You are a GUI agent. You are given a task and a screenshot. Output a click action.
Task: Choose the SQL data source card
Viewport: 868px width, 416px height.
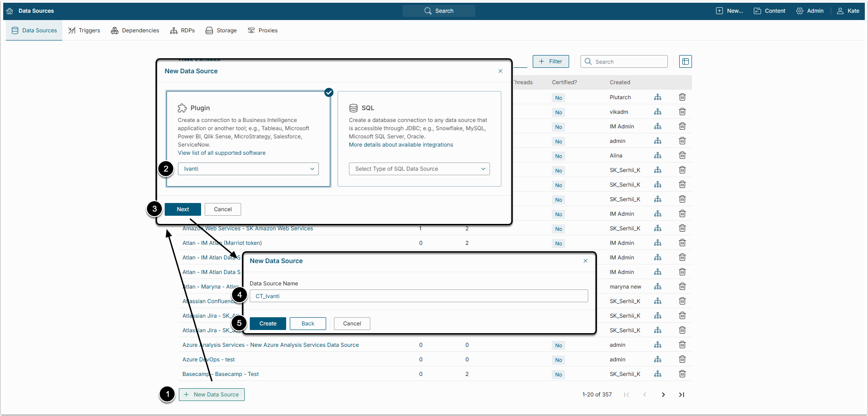[419, 139]
